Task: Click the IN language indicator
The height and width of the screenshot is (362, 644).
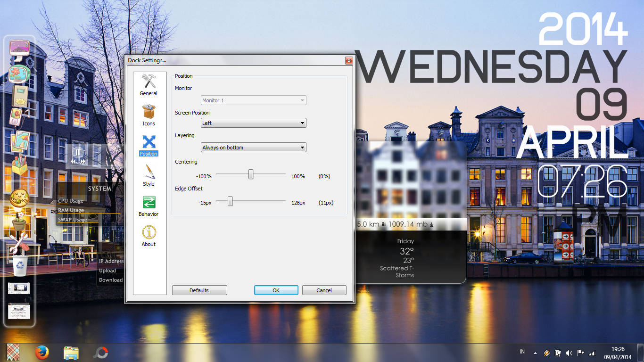Action: (522, 352)
